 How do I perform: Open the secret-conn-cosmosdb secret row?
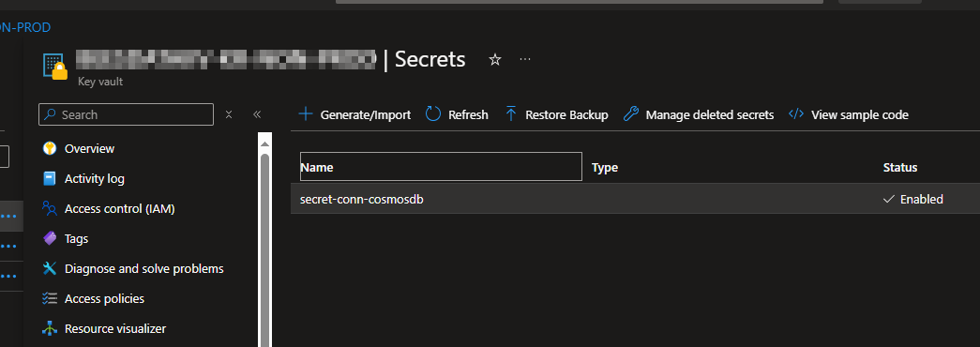[635, 199]
